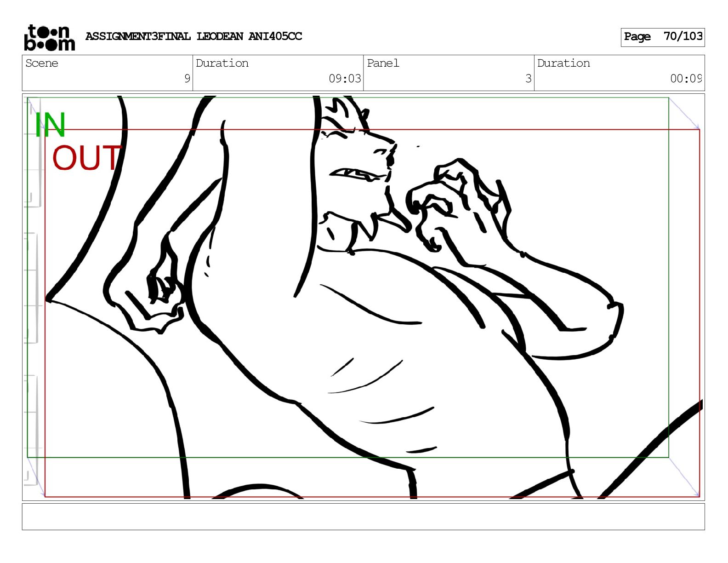Click the 'Page 70/103' indicator

pyautogui.click(x=662, y=37)
